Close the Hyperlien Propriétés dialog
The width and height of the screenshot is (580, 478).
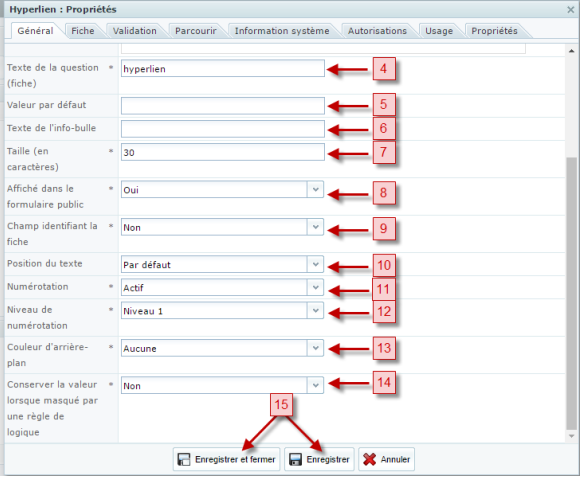[x=571, y=10]
